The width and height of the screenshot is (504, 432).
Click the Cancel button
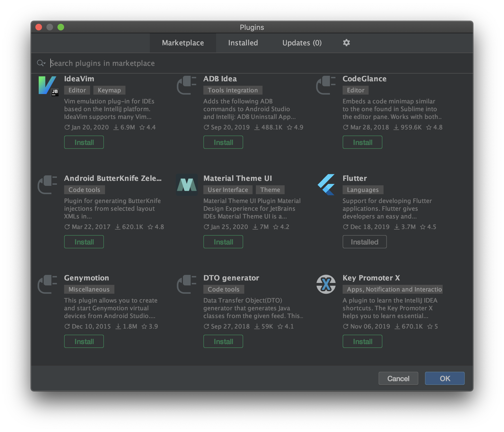(x=398, y=378)
